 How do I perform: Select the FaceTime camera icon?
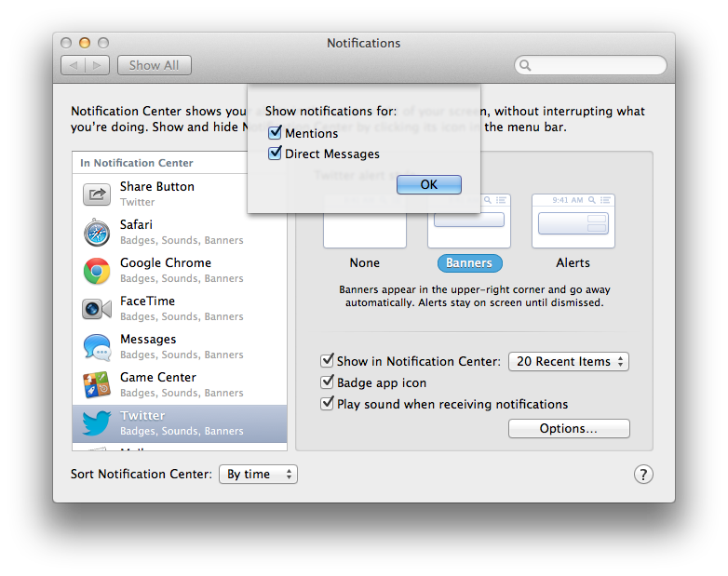point(97,309)
